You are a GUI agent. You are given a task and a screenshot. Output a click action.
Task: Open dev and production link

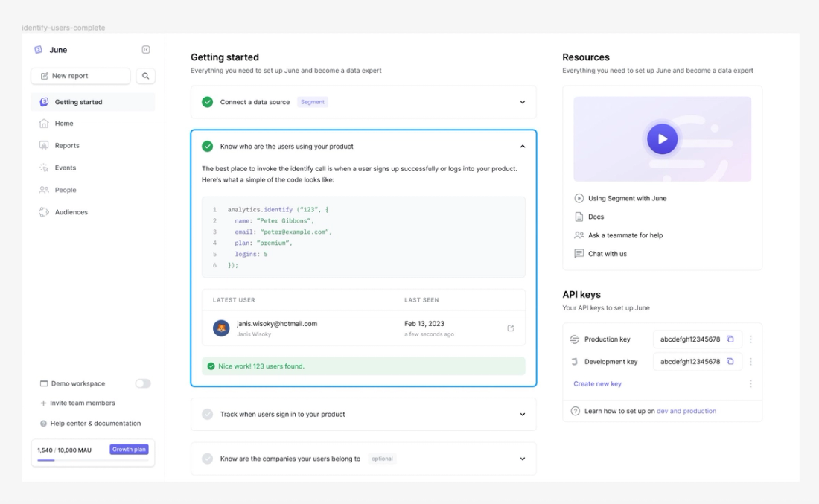pyautogui.click(x=686, y=411)
